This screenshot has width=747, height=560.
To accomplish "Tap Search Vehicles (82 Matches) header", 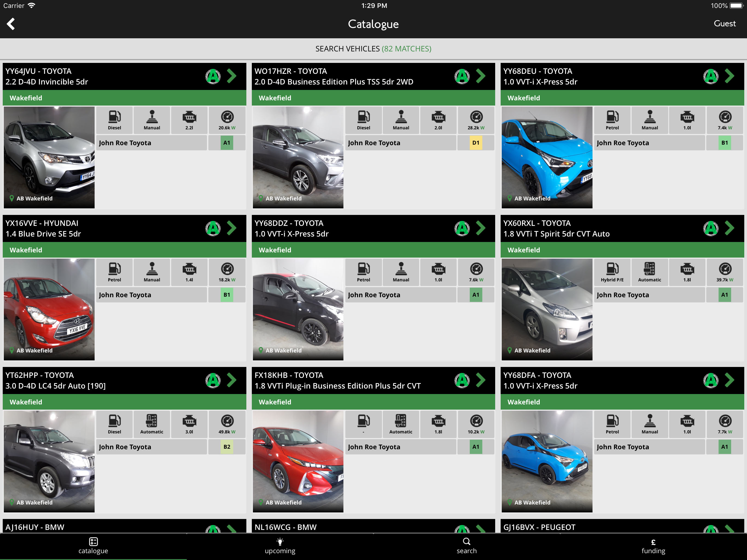I will [373, 49].
